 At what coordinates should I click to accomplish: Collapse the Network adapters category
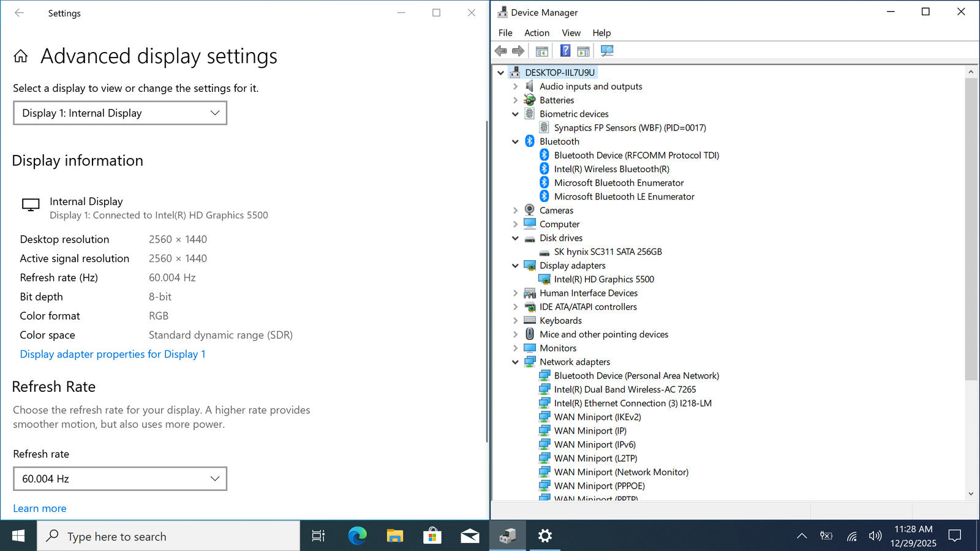515,362
